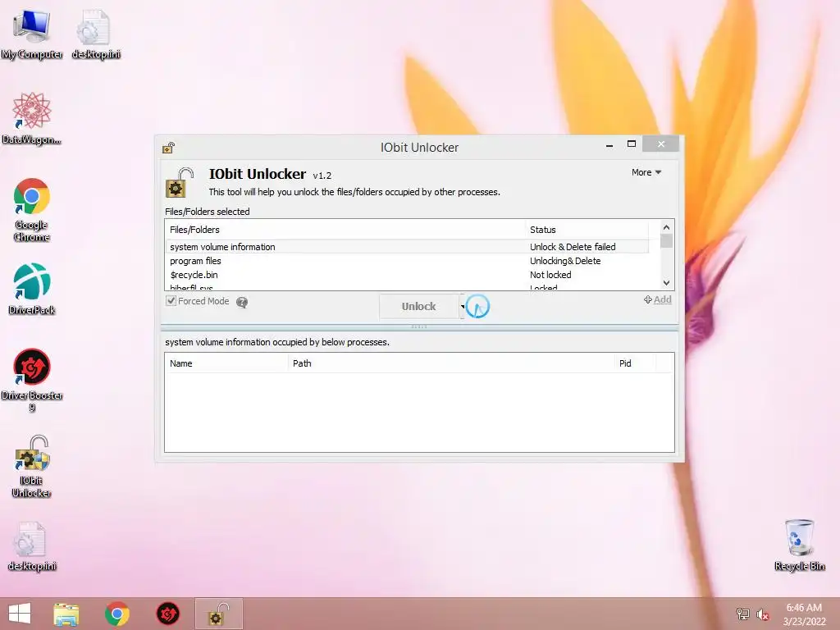Close the IObit Unlocker window

660,144
